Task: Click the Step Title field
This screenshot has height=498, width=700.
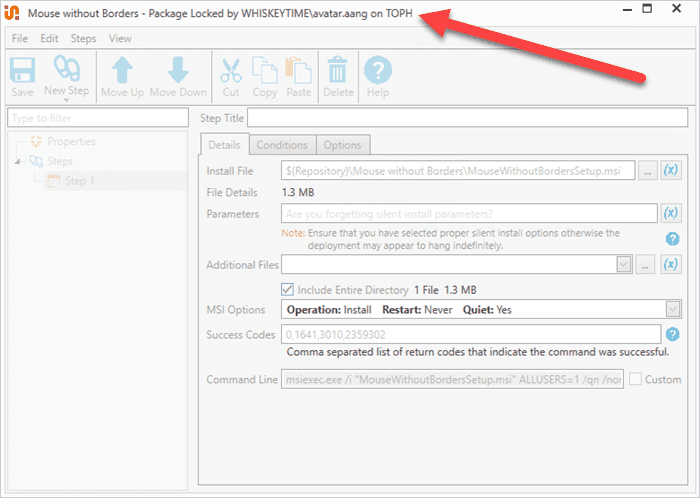Action: [467, 118]
